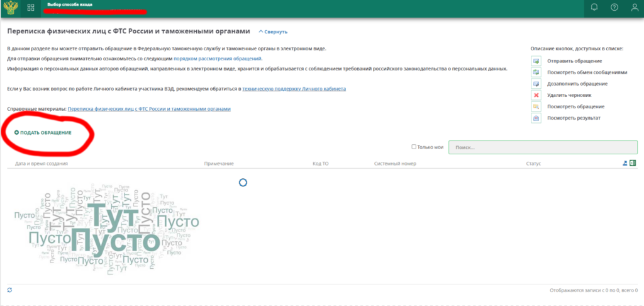Toggle the 'Только мои' checkbox
644x306 pixels.
[414, 147]
